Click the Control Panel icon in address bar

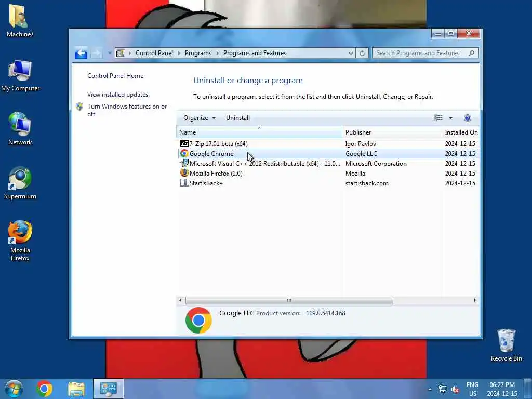point(120,53)
